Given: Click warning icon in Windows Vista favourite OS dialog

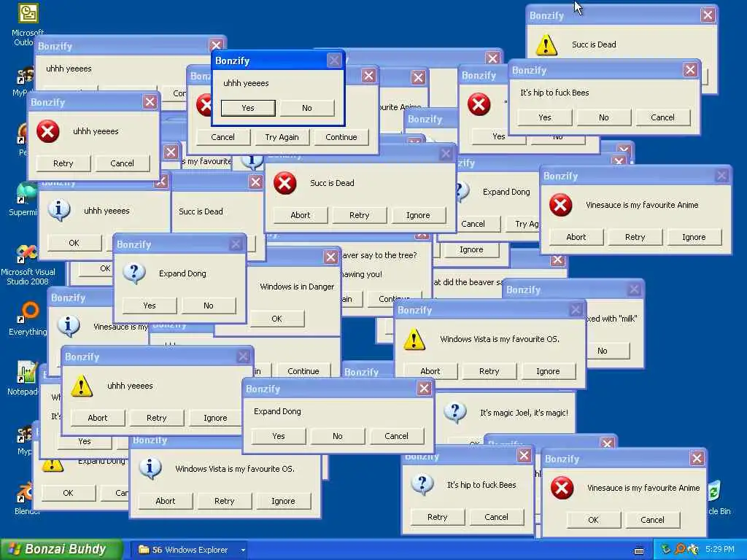Looking at the screenshot, I should pos(414,340).
